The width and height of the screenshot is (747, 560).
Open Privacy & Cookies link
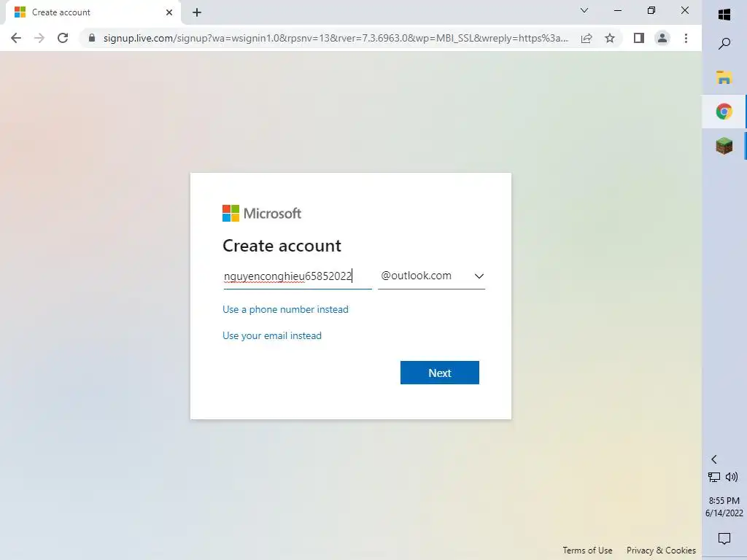661,551
